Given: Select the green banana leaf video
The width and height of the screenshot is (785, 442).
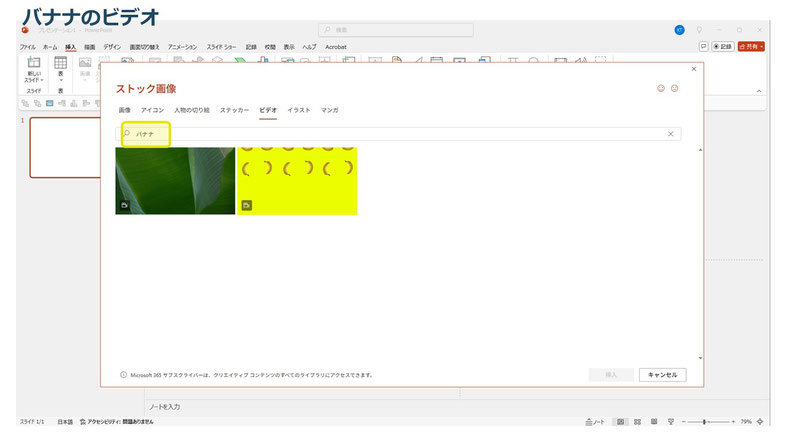Looking at the screenshot, I should 175,181.
